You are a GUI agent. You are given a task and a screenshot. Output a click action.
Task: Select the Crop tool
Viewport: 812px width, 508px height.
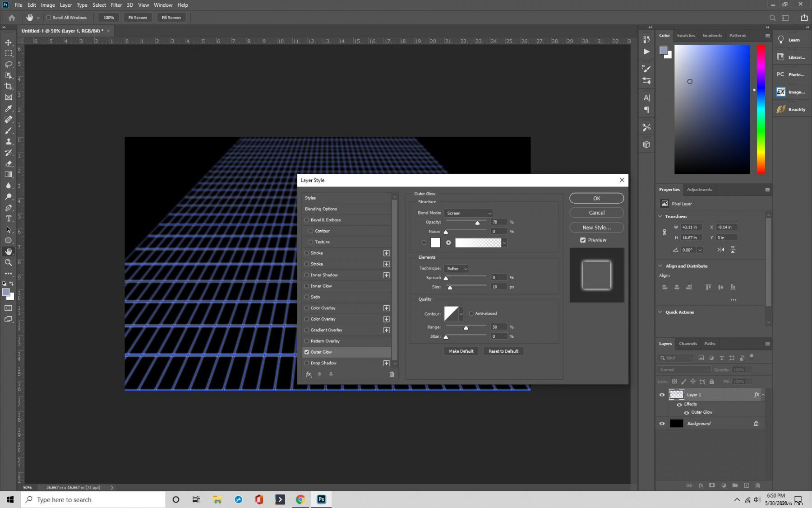[x=8, y=86]
